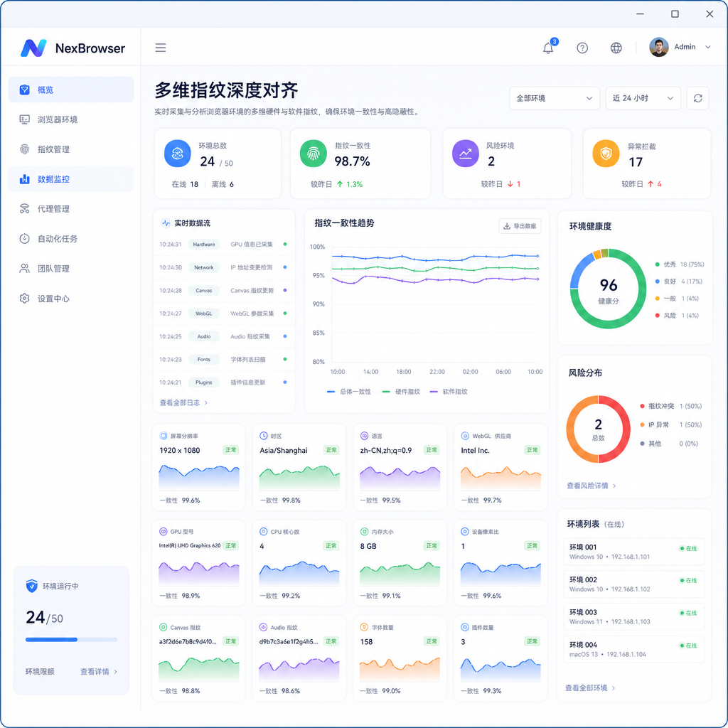The image size is (728, 728).
Task: Click the 实时数据流 pulse icon
Action: tap(166, 223)
